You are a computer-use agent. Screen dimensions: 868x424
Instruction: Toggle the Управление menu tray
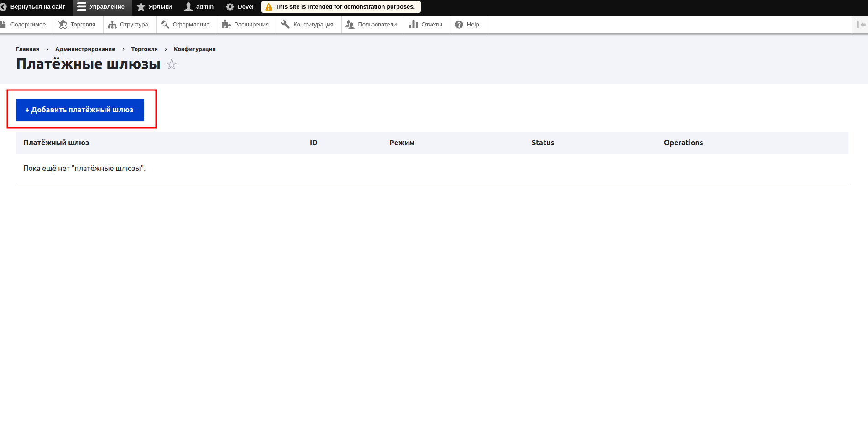pos(101,7)
